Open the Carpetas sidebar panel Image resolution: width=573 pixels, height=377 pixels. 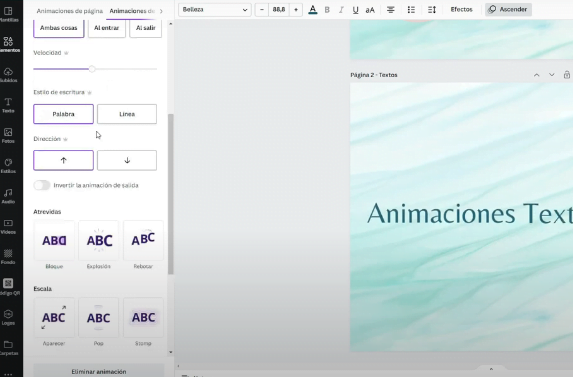click(x=8, y=347)
